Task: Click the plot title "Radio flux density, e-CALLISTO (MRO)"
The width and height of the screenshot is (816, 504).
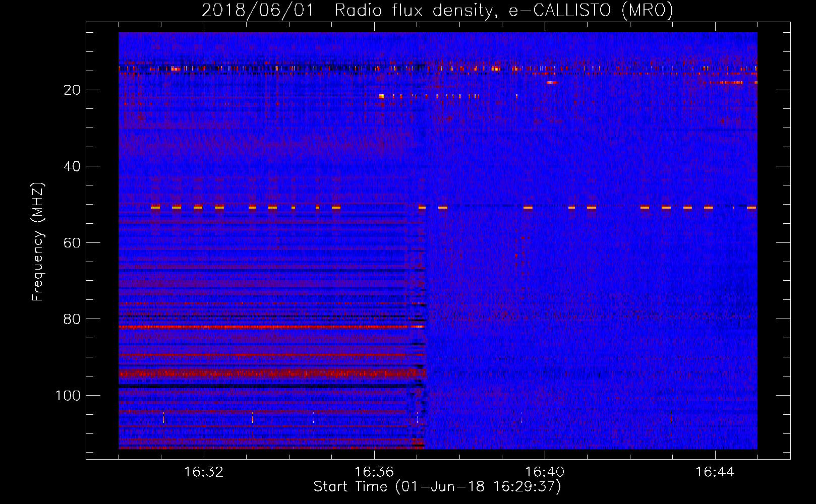Action: point(503,10)
